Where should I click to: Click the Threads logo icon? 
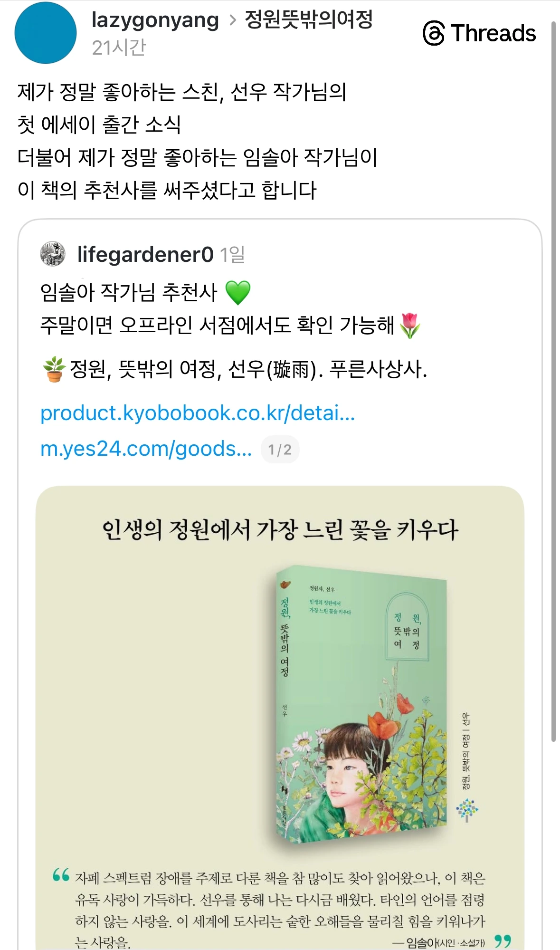434,33
